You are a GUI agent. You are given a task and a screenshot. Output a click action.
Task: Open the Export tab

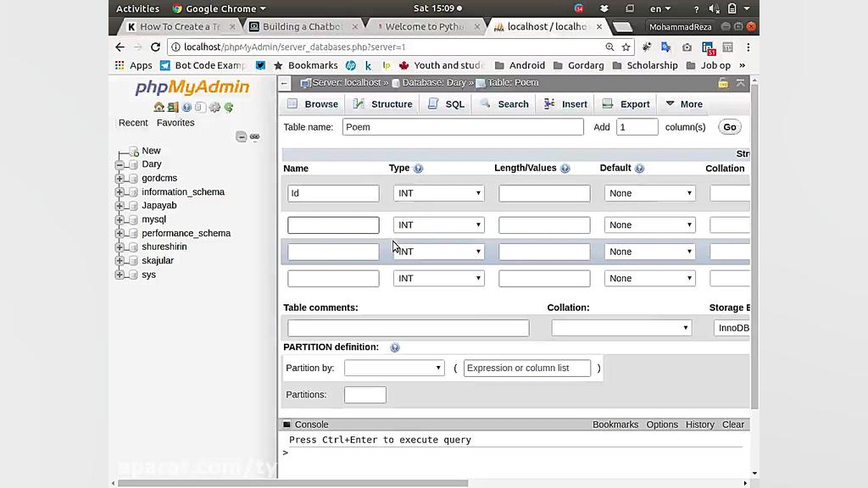(x=626, y=104)
